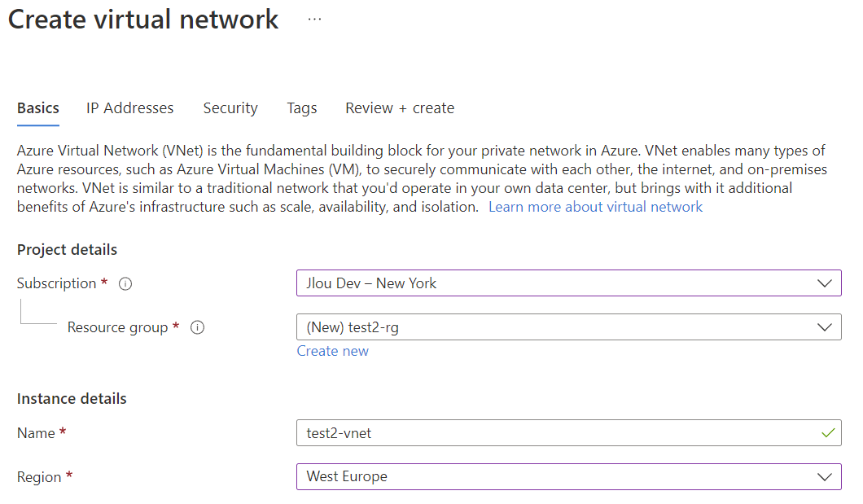
Task: Click the Create virtual network page title
Action: (x=143, y=20)
